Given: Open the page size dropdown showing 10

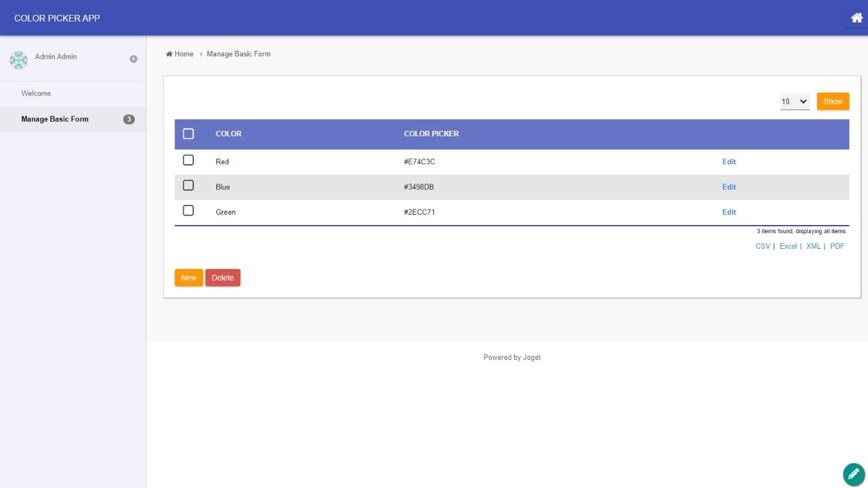Looking at the screenshot, I should [795, 102].
